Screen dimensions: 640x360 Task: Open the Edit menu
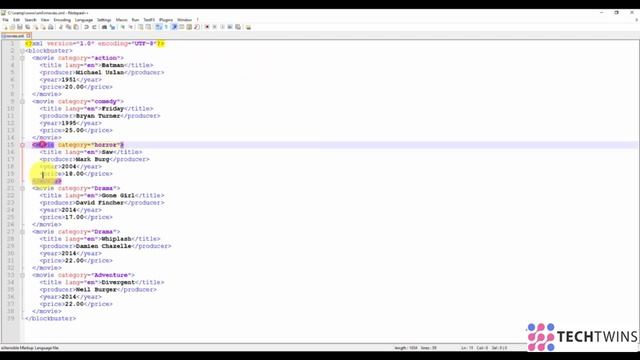pos(16,20)
